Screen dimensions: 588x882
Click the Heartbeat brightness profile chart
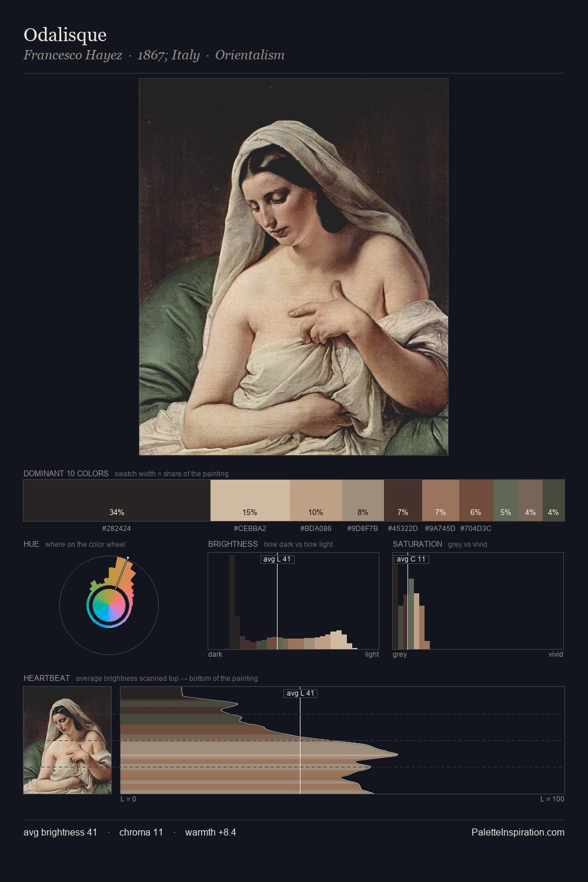pyautogui.click(x=342, y=740)
